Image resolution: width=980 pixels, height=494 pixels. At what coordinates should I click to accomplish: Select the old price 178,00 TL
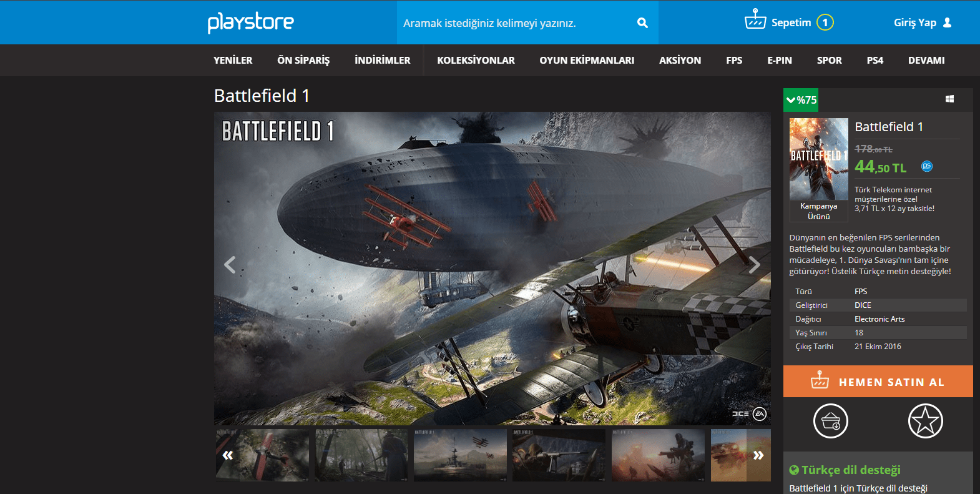[873, 149]
